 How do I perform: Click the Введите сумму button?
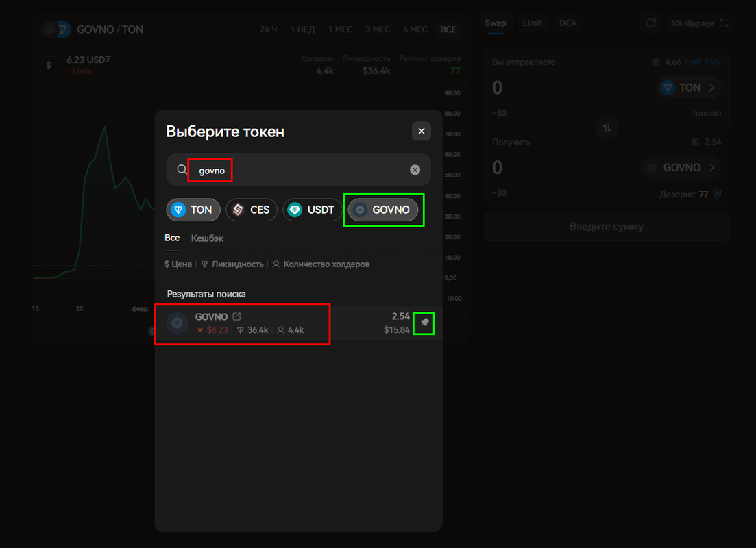click(607, 227)
